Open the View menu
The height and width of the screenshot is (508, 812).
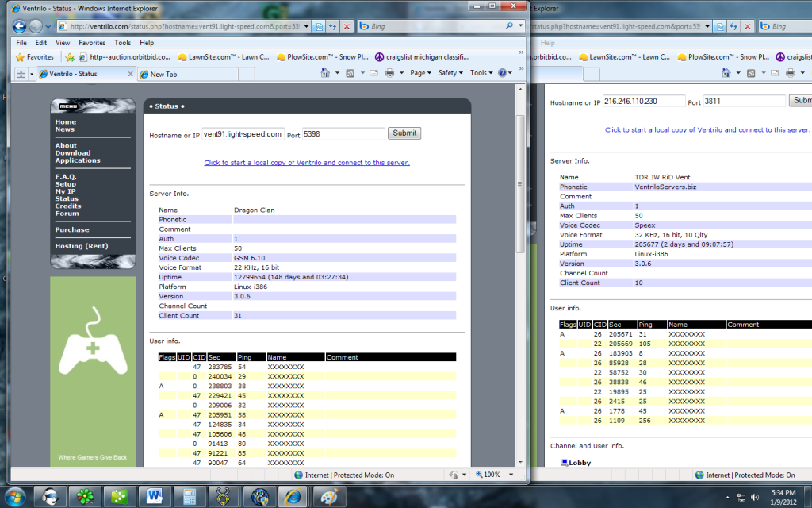[x=63, y=43]
